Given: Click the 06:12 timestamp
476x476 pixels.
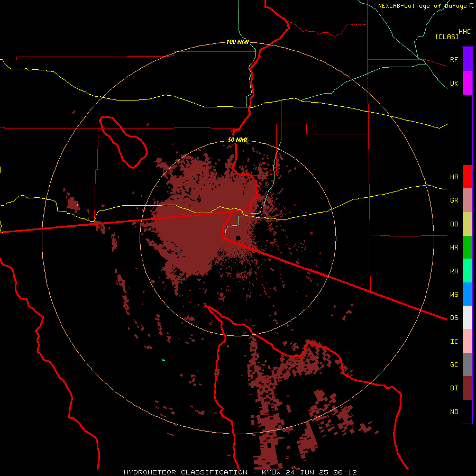Looking at the screenshot, I should point(345,472).
